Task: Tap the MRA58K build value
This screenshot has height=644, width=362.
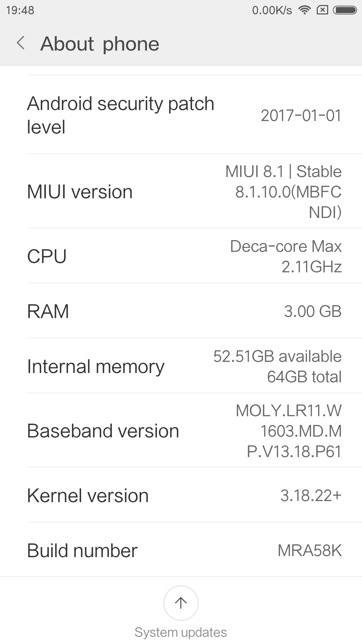Action: click(310, 550)
